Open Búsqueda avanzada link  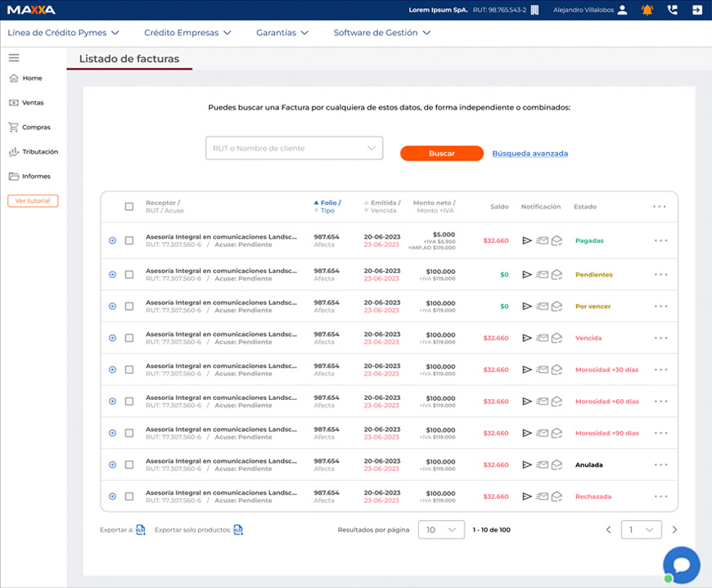530,154
